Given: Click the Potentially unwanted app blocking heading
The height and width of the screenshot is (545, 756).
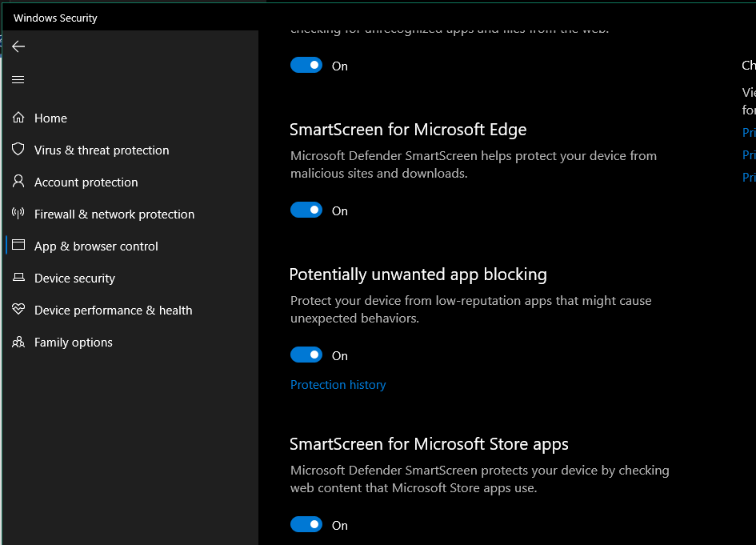Looking at the screenshot, I should click(x=418, y=275).
